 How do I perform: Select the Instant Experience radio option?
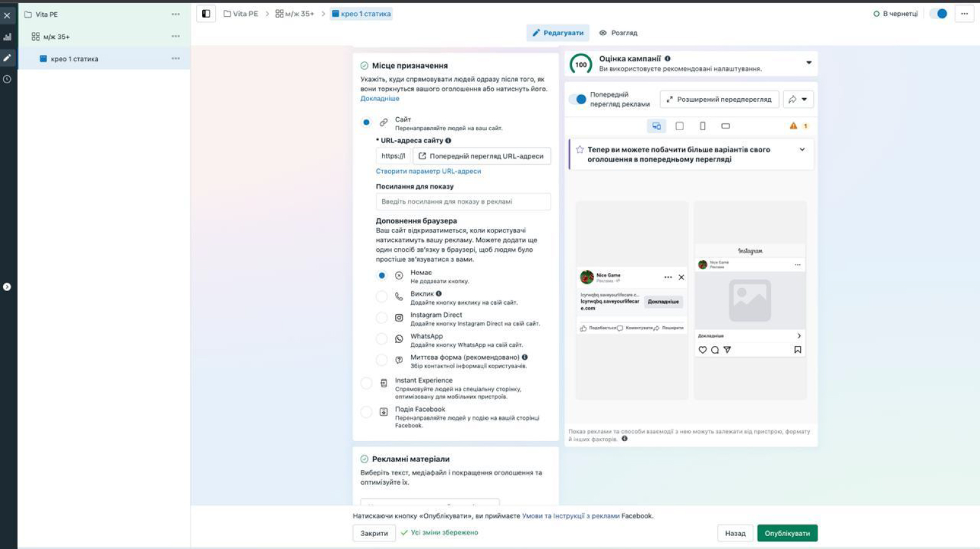(366, 383)
